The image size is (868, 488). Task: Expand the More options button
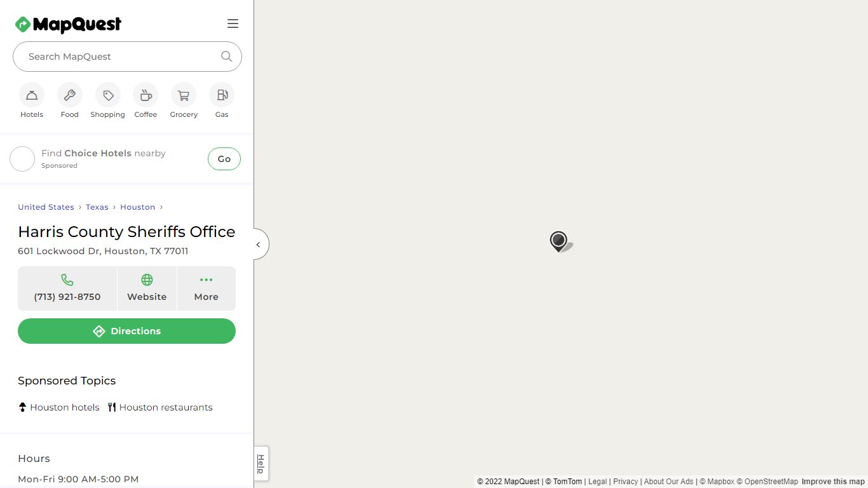(x=207, y=288)
